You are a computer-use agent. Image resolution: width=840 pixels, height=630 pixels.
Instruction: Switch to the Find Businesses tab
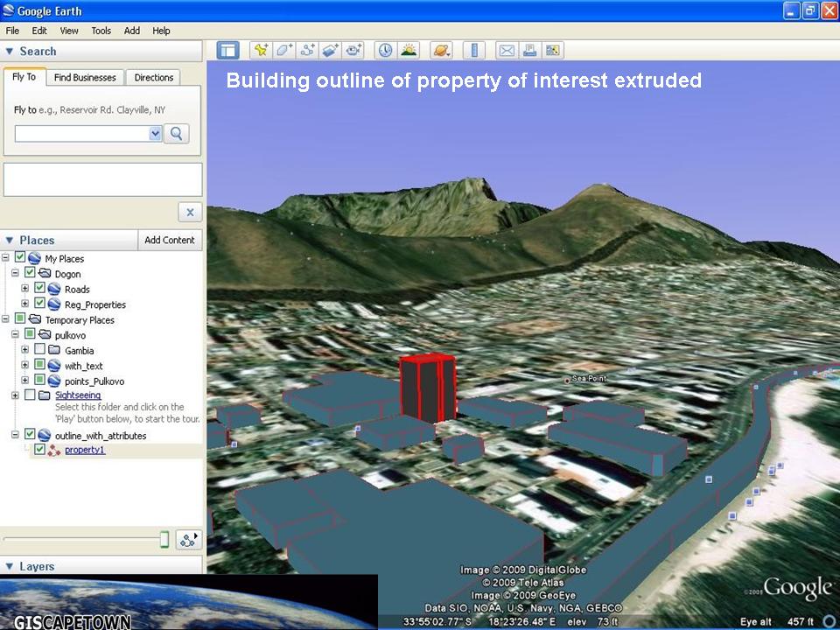tap(85, 77)
